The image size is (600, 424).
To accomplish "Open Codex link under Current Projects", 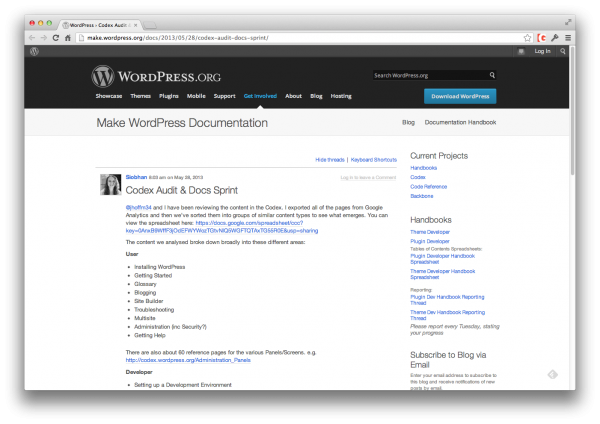I will [418, 177].
